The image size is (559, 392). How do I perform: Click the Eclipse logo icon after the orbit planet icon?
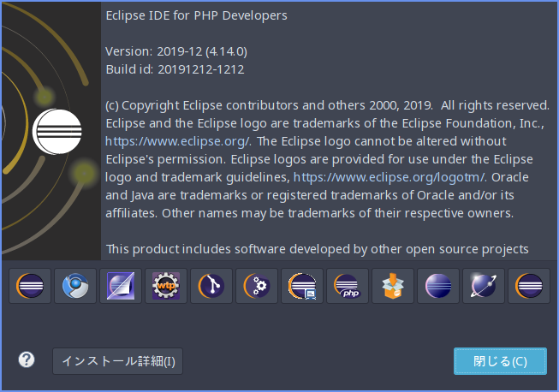pyautogui.click(x=529, y=286)
